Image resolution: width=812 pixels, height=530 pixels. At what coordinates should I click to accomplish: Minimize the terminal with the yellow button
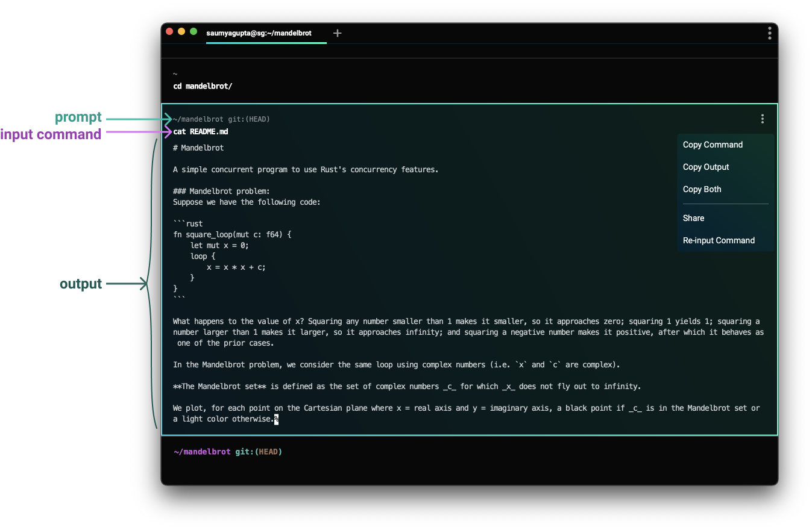(181, 31)
